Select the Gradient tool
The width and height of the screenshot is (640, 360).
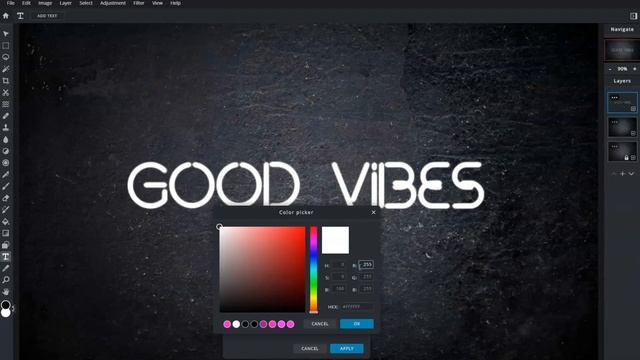coord(6,233)
